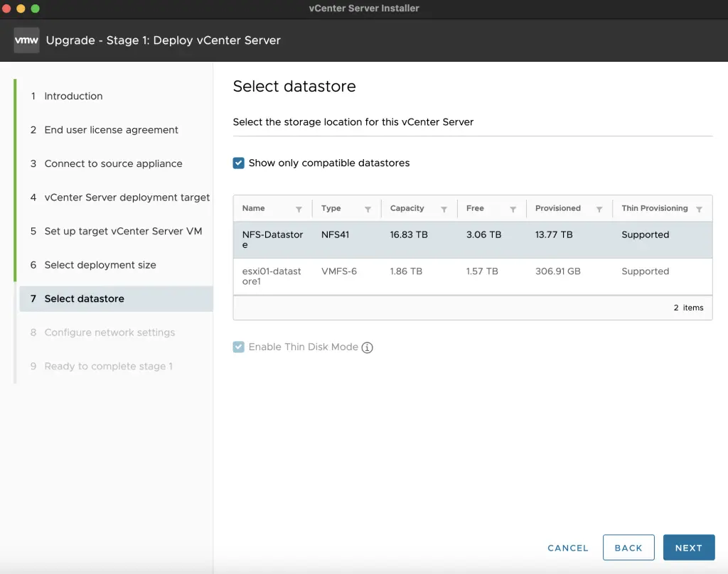Open the info tooltip beside Enable Thin Disk Mode
This screenshot has width=728, height=574.
coord(367,347)
